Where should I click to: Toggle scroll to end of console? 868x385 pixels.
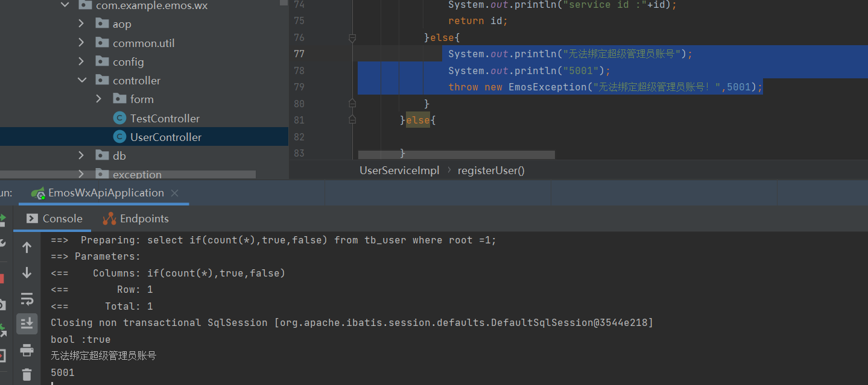27,324
